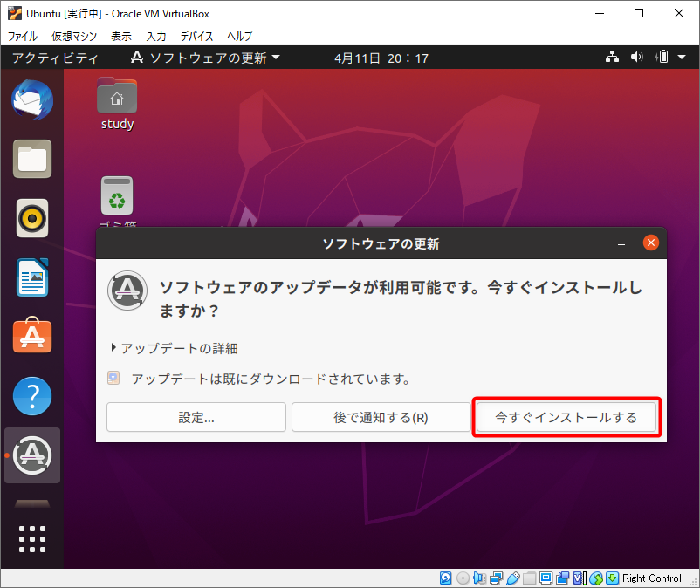
Task: Open the Help question-mark icon in dock
Action: (x=32, y=396)
